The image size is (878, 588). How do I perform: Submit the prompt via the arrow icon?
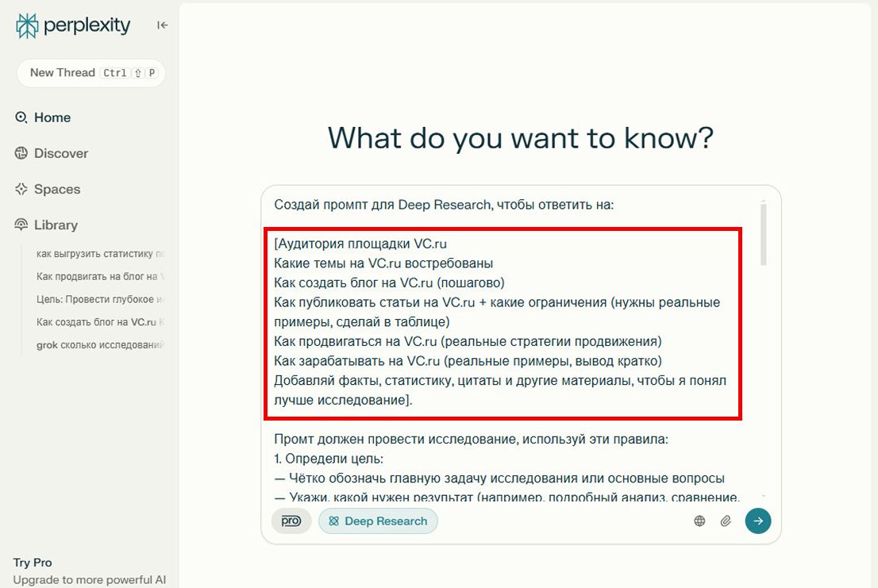pos(757,521)
